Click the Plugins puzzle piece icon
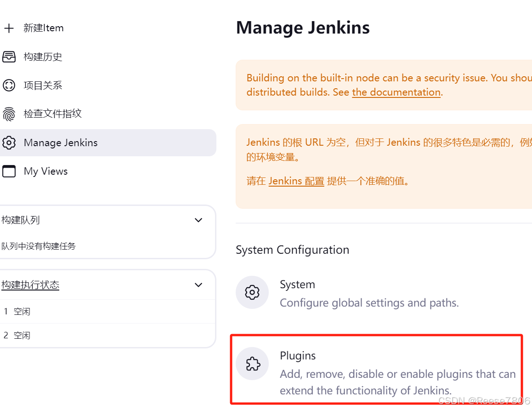The image size is (532, 410). [x=252, y=364]
